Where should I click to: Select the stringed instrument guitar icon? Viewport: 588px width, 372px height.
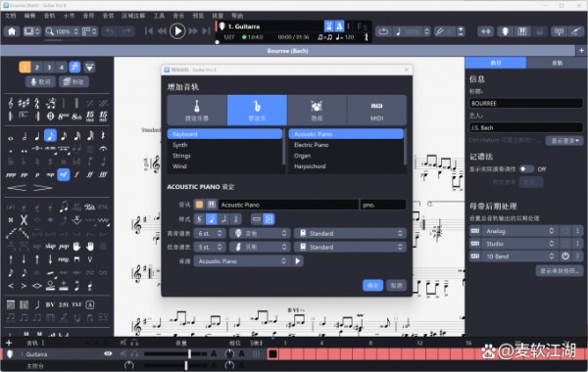197,111
